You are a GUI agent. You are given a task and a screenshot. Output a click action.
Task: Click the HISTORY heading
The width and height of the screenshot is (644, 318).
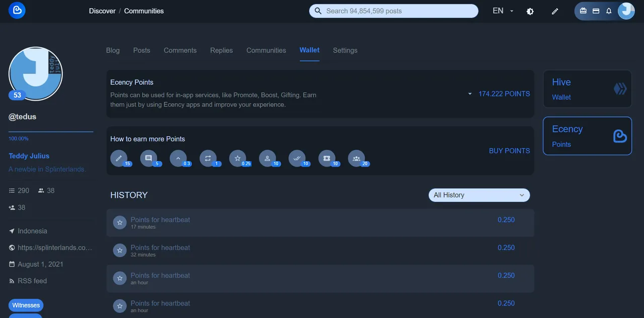coord(129,195)
